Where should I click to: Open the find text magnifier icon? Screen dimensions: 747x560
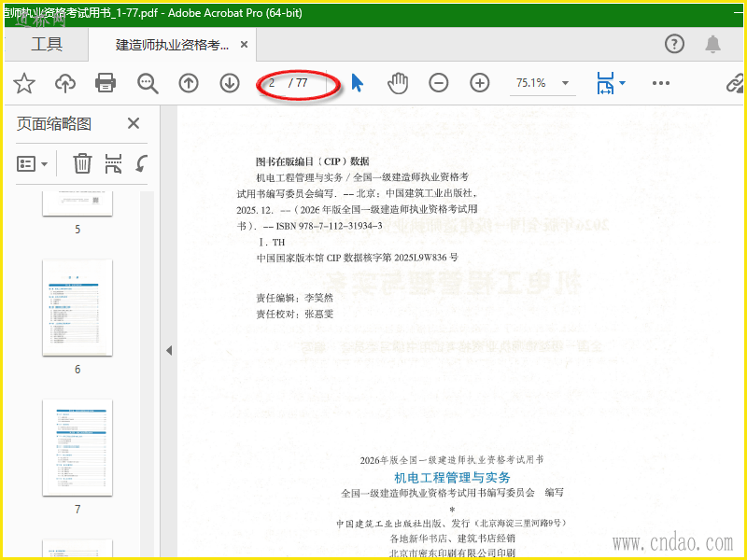[x=148, y=83]
